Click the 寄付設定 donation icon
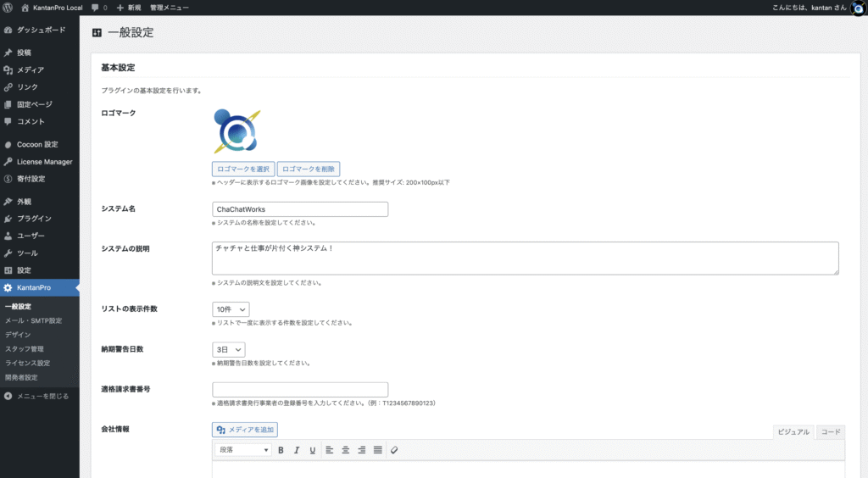 pos(8,179)
